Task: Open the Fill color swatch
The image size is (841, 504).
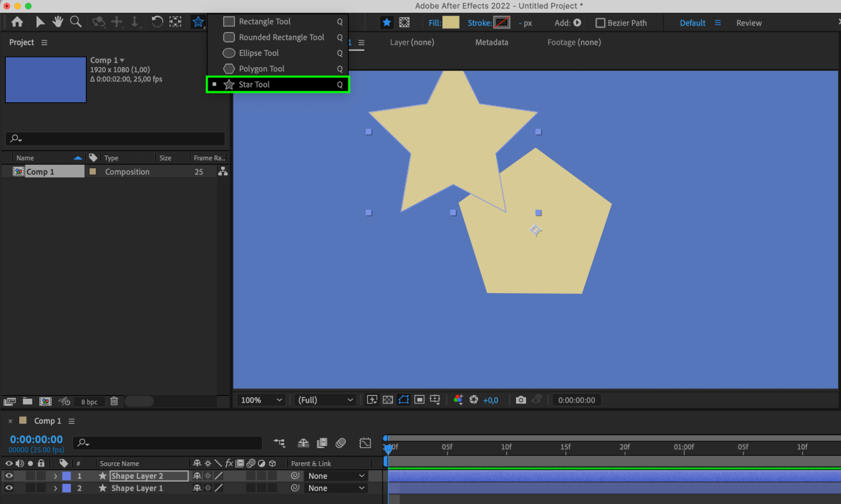Action: pyautogui.click(x=451, y=23)
